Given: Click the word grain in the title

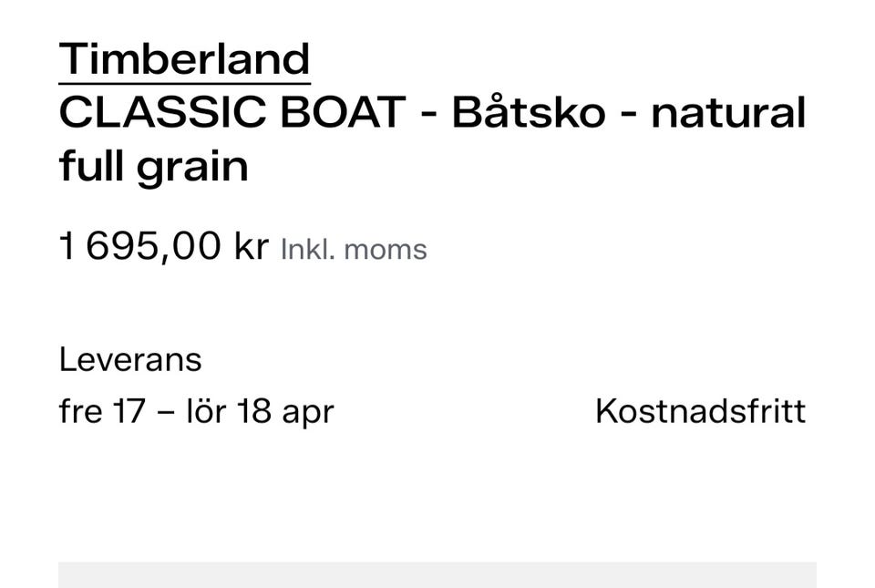Looking at the screenshot, I should point(192,168).
